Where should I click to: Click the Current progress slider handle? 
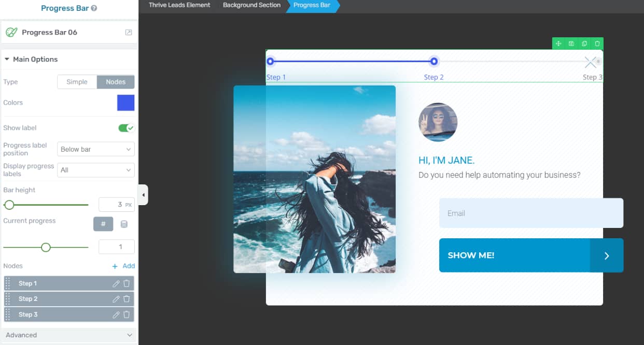[46, 247]
